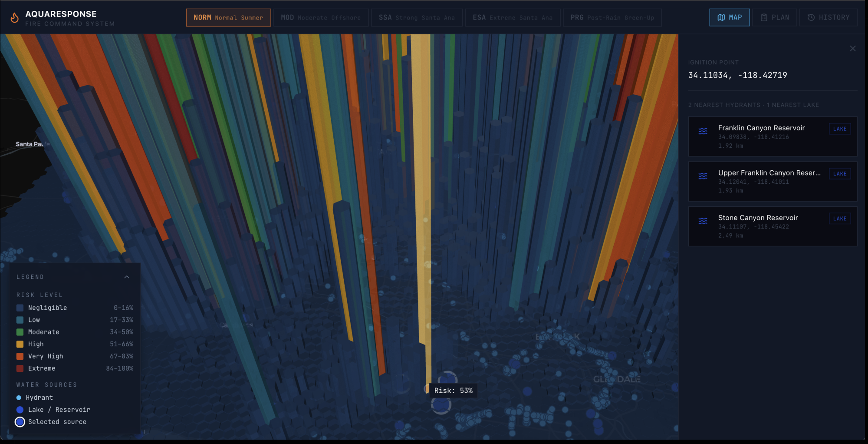Click the 1.92 km distance text
The height and width of the screenshot is (444, 868).
click(730, 146)
